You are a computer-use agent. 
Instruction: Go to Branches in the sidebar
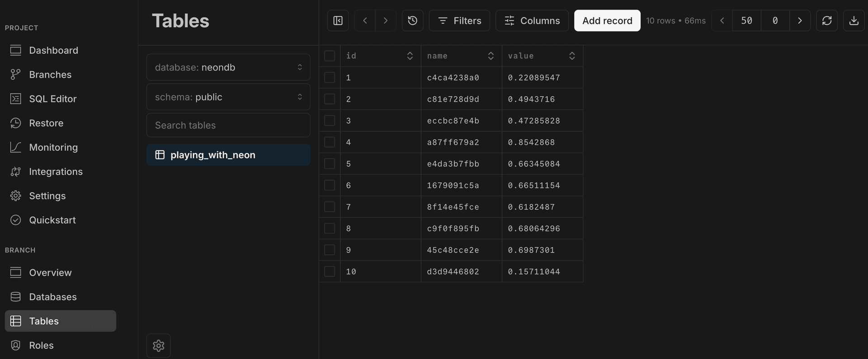pyautogui.click(x=50, y=75)
